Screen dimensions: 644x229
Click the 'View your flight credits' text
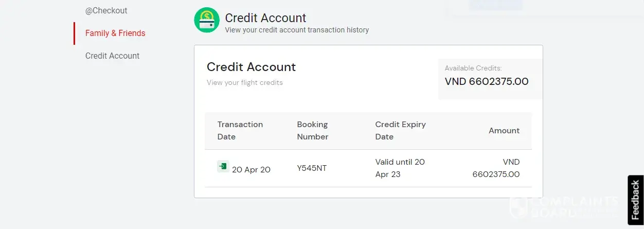tap(245, 82)
